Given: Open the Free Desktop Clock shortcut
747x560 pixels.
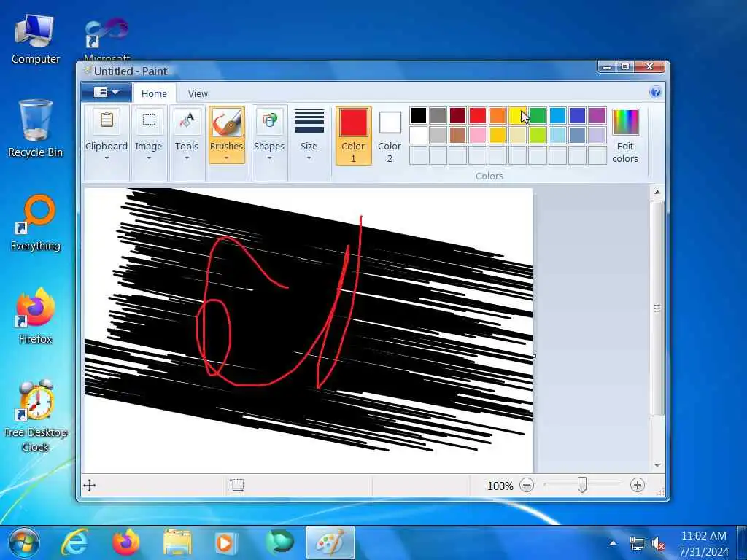Looking at the screenshot, I should pyautogui.click(x=36, y=416).
